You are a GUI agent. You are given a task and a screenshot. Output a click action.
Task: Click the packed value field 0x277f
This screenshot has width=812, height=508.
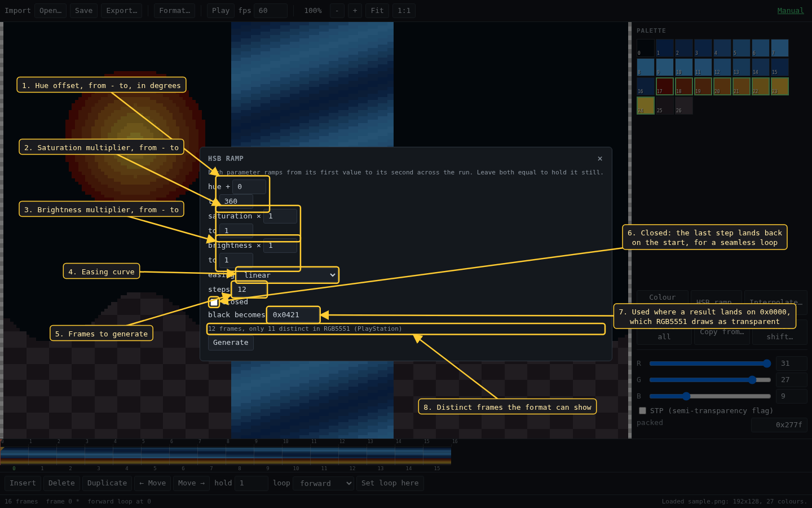[779, 425]
